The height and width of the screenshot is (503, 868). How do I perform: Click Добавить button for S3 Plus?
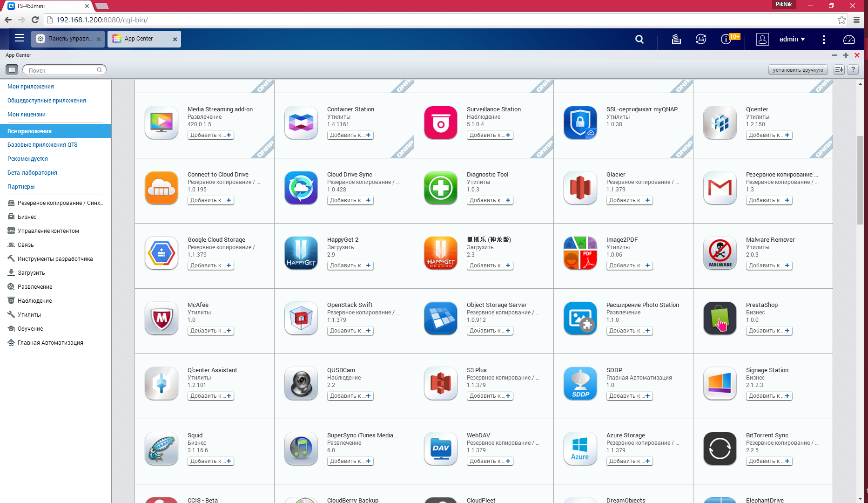tap(490, 396)
